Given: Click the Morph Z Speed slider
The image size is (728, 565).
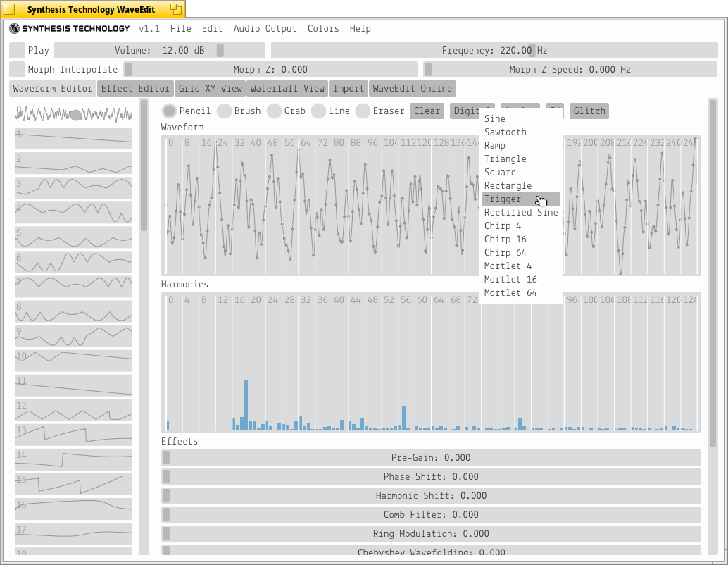Looking at the screenshot, I should 570,69.
